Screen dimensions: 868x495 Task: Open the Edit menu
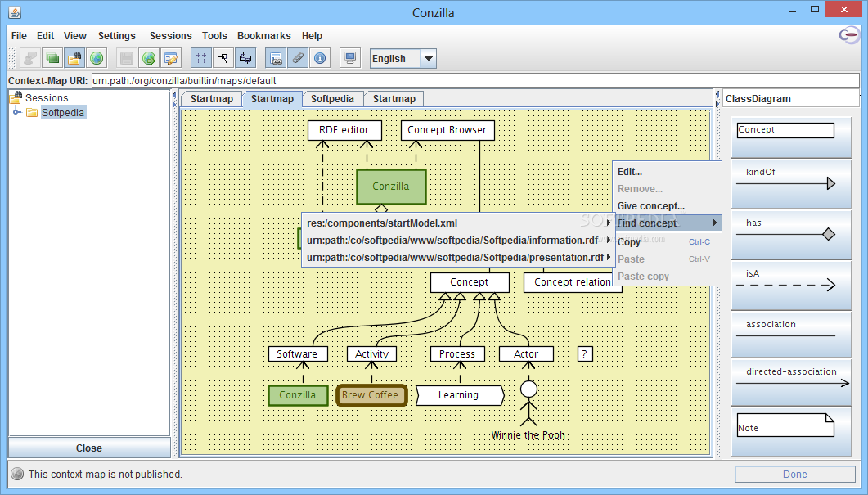click(45, 35)
